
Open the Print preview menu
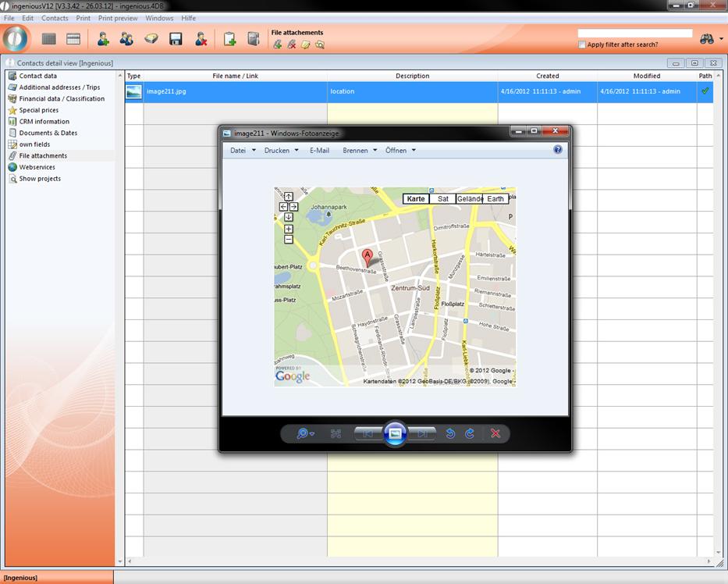(118, 18)
